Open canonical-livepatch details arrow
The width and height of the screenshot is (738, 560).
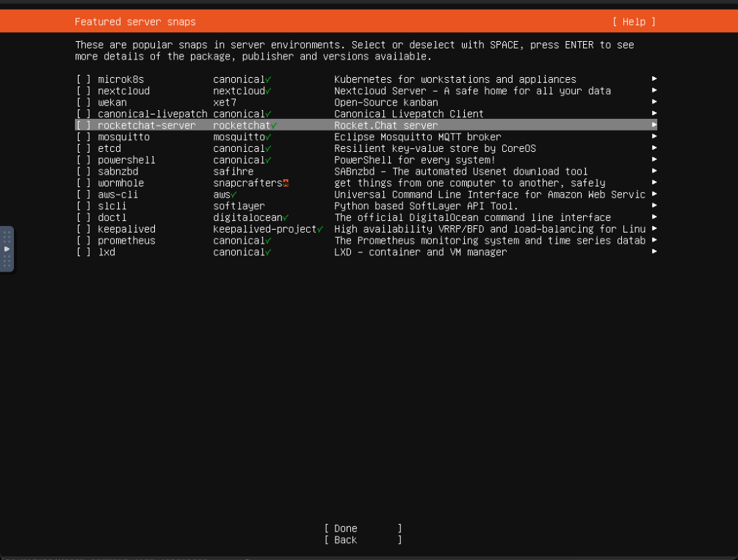[x=654, y=113]
